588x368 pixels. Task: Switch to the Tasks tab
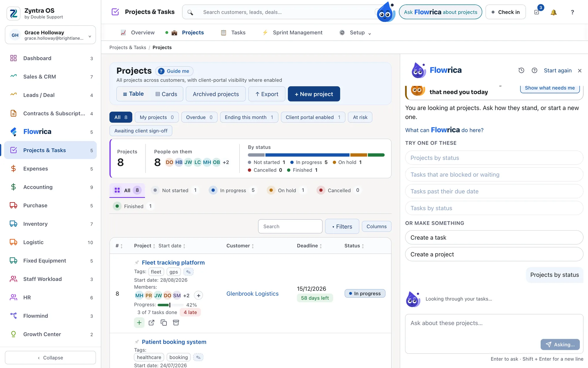[233, 33]
